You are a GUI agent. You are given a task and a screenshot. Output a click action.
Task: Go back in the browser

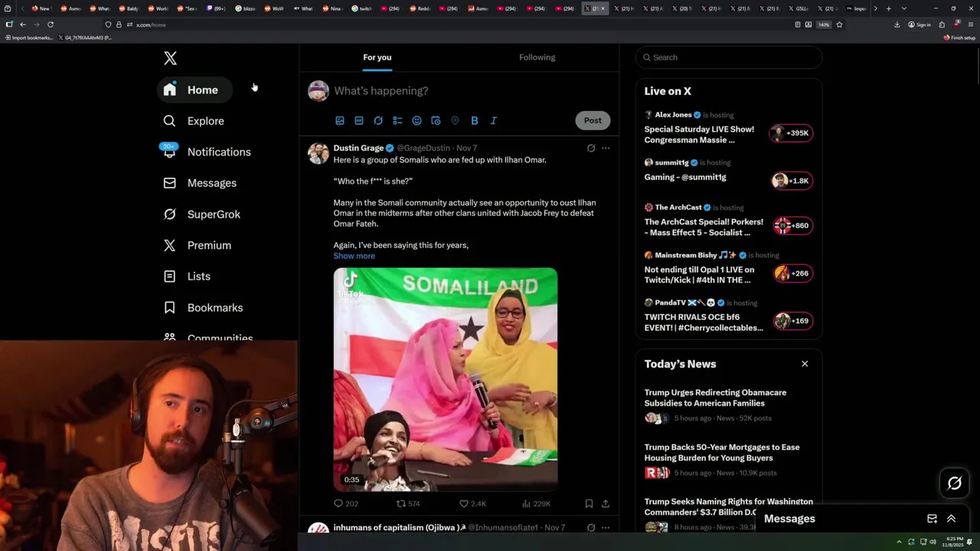coord(22,24)
